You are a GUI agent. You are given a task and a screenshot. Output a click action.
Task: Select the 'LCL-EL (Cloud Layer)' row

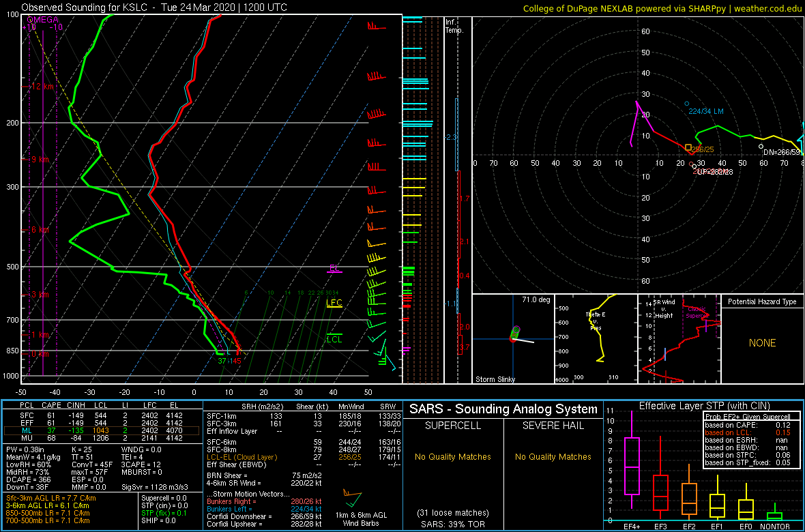304,456
